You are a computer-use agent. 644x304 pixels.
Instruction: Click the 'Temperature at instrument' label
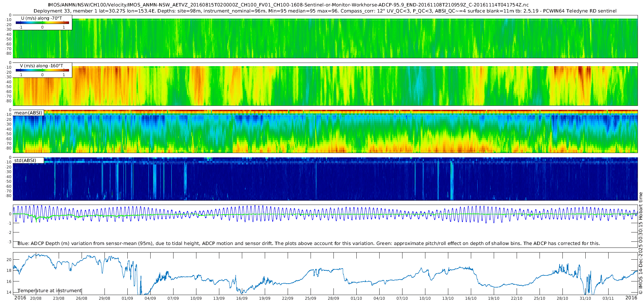coord(50,291)
